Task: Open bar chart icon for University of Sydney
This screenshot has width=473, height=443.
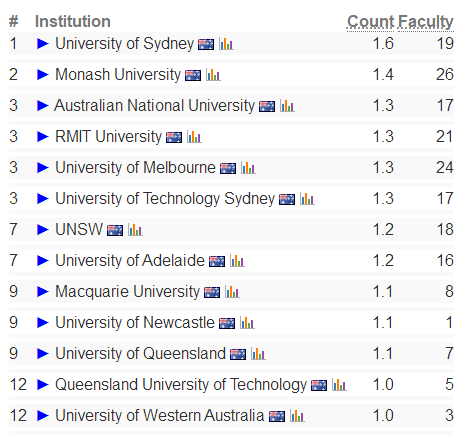Action: tap(226, 44)
